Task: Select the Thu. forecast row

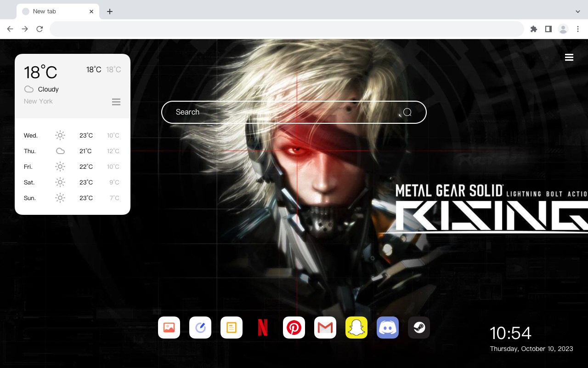Action: pos(72,151)
